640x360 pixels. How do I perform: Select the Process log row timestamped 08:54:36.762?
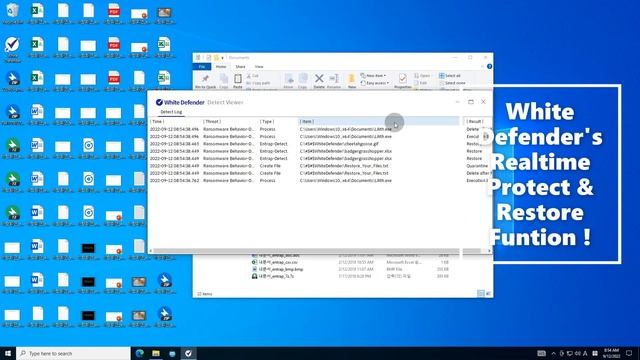(320, 180)
